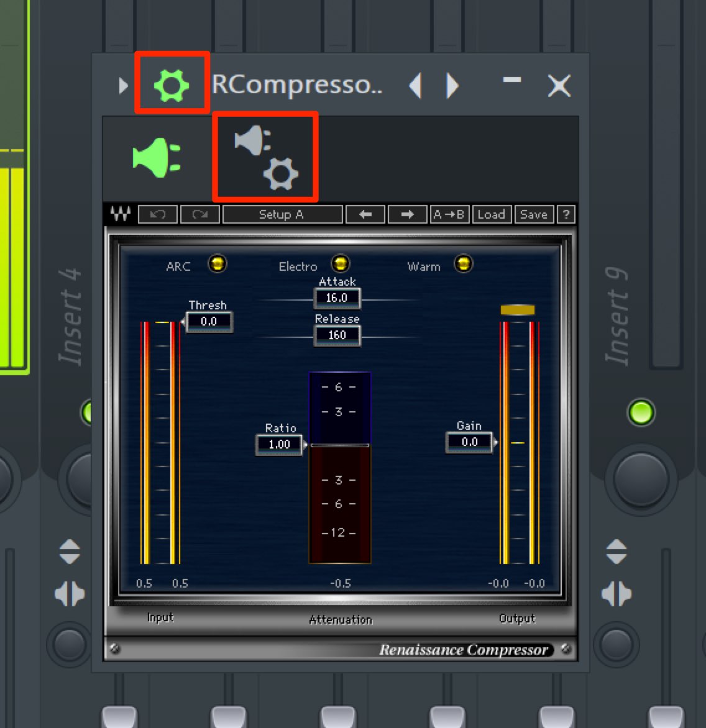The height and width of the screenshot is (728, 706).
Task: Go to next preset with right triangle
Action: click(452, 86)
